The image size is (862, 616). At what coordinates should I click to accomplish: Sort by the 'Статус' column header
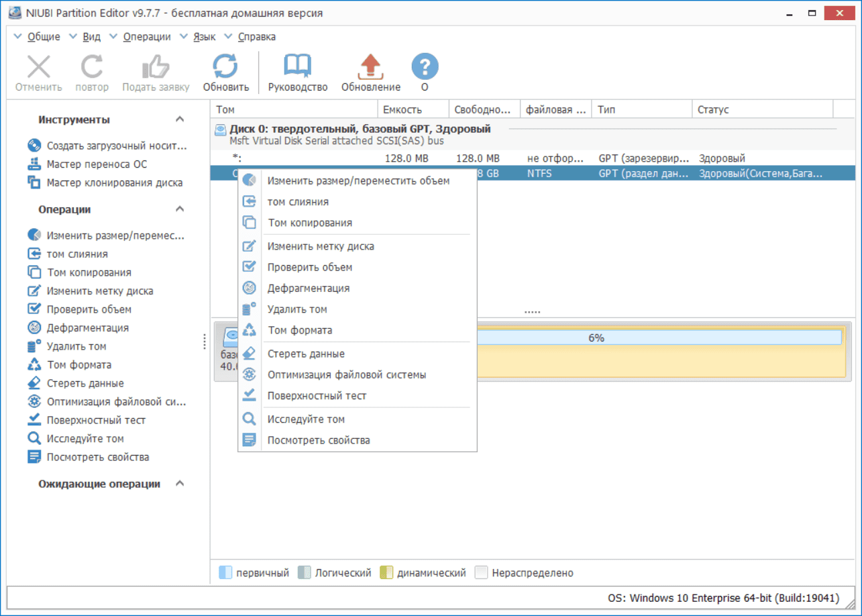(762, 109)
